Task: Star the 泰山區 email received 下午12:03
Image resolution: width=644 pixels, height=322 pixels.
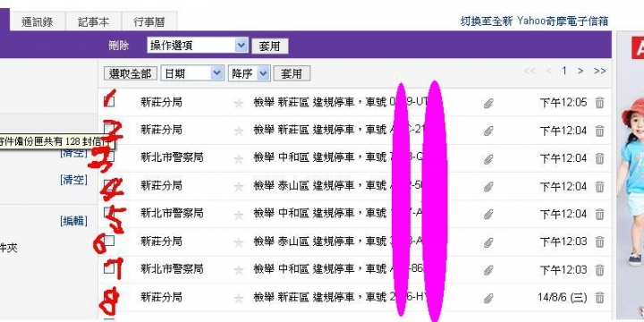Action: (x=238, y=242)
